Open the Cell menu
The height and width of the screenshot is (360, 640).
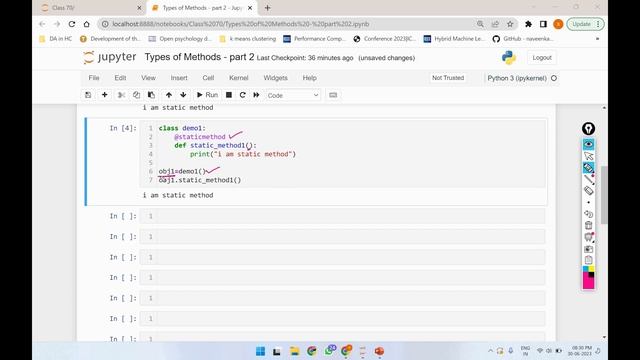coord(208,78)
